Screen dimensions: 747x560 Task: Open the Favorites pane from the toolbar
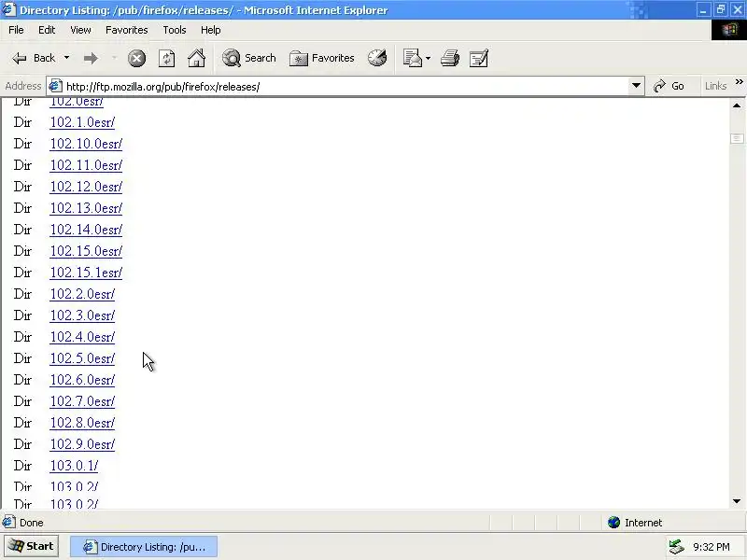(322, 58)
